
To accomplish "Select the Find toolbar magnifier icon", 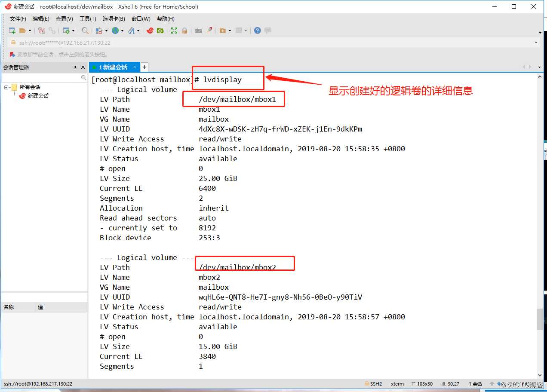I will coord(85,31).
